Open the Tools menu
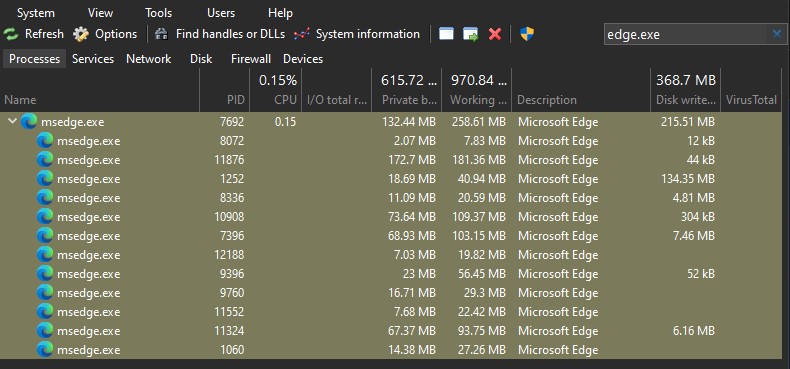Image resolution: width=790 pixels, height=369 pixels. click(159, 13)
